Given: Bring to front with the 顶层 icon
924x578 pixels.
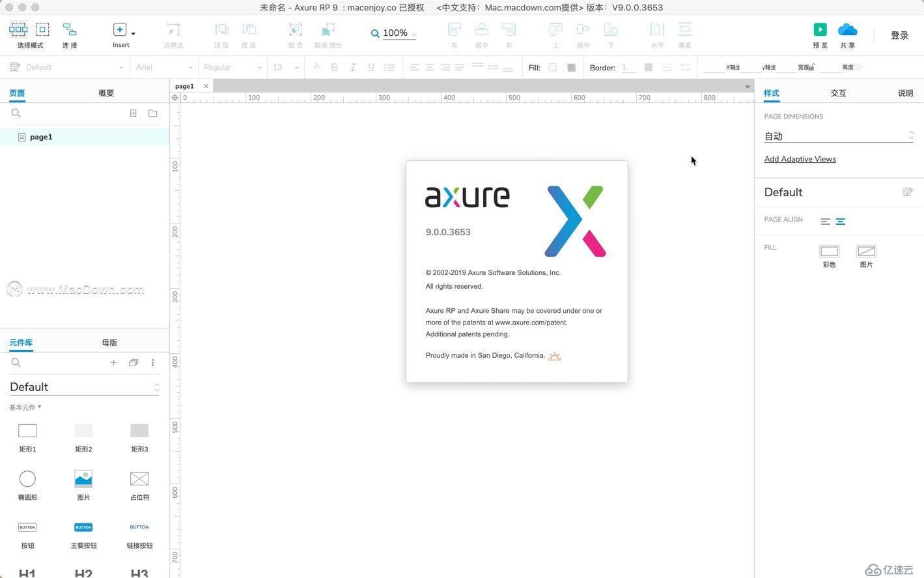Looking at the screenshot, I should click(221, 29).
